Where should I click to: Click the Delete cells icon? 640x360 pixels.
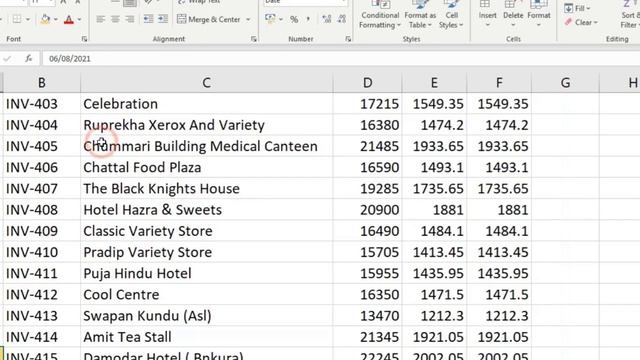[x=510, y=5]
